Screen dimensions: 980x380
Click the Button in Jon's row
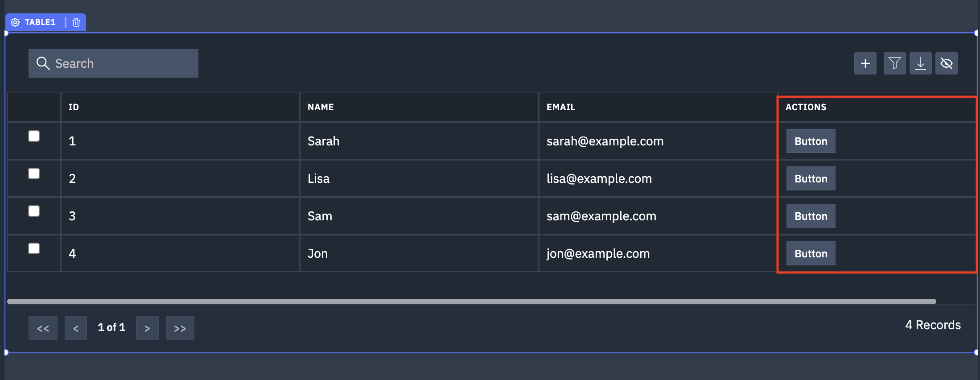pyautogui.click(x=811, y=253)
